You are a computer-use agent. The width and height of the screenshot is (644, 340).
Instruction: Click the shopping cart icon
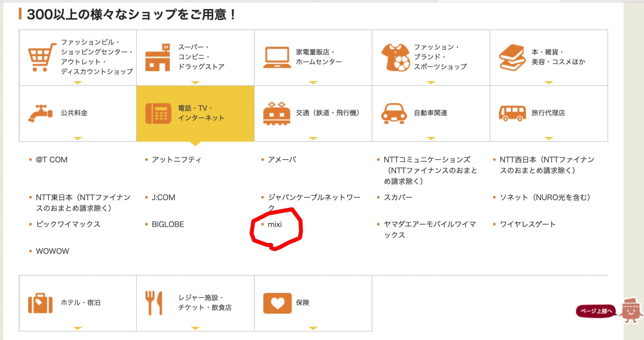(x=42, y=57)
